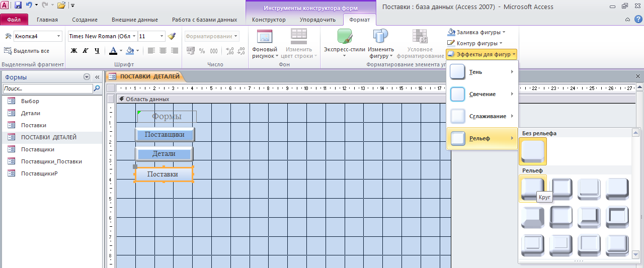644x268 pixels.
Task: Save the database with the floppy icon
Action: coord(18,6)
